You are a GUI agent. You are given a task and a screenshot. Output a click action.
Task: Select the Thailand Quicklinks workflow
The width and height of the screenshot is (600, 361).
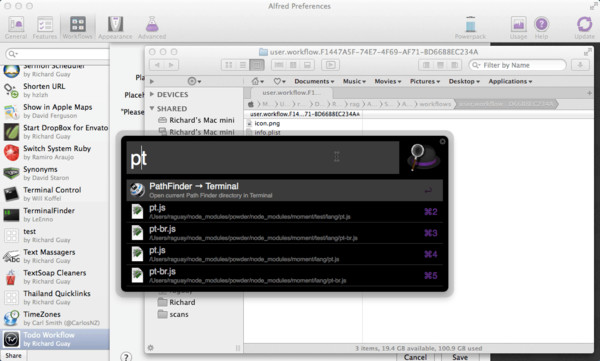point(55,297)
